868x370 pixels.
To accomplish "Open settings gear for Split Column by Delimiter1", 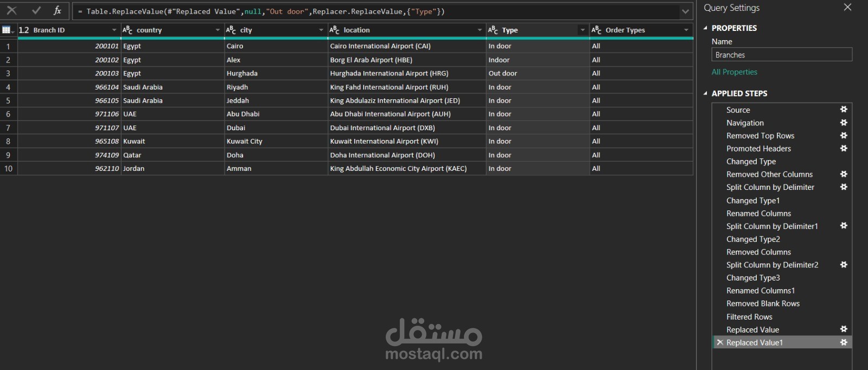I will click(844, 226).
